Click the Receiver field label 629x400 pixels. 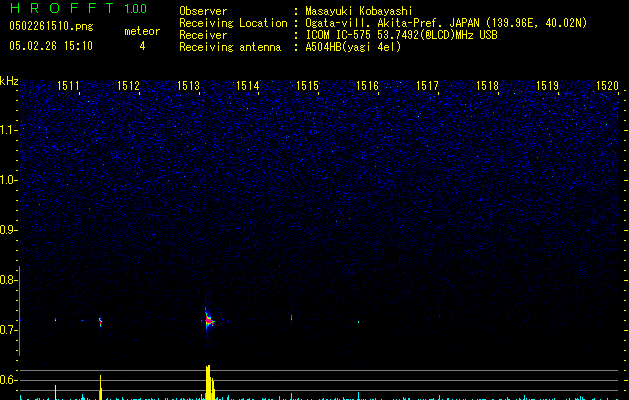point(203,35)
